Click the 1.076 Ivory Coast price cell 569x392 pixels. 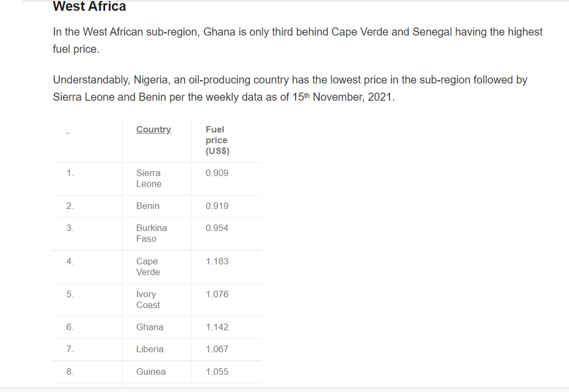coord(217,294)
